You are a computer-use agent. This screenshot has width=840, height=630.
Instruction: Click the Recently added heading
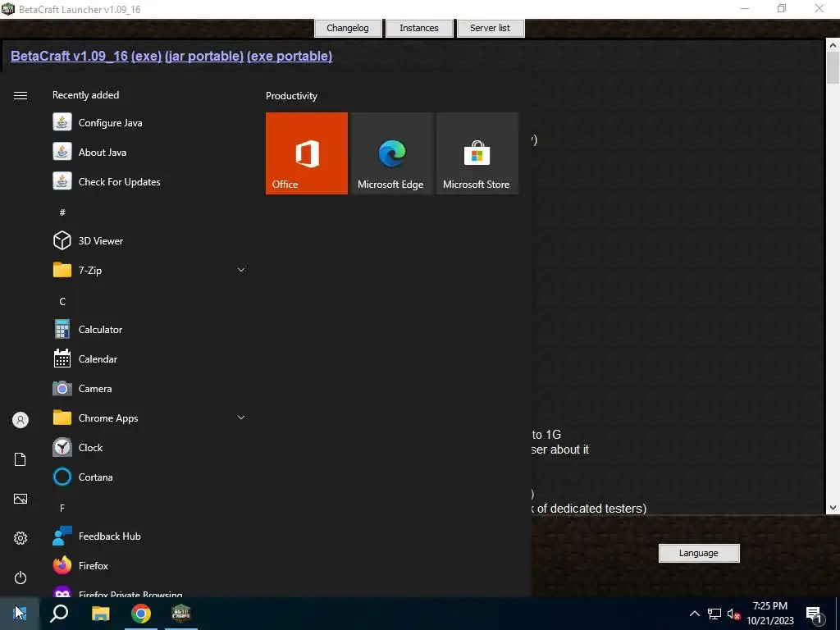click(85, 95)
